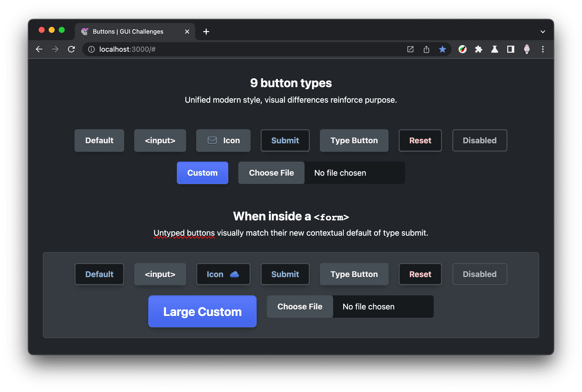Click the back navigation arrow in browser
Viewport: 582px width, 392px height.
pyautogui.click(x=39, y=49)
